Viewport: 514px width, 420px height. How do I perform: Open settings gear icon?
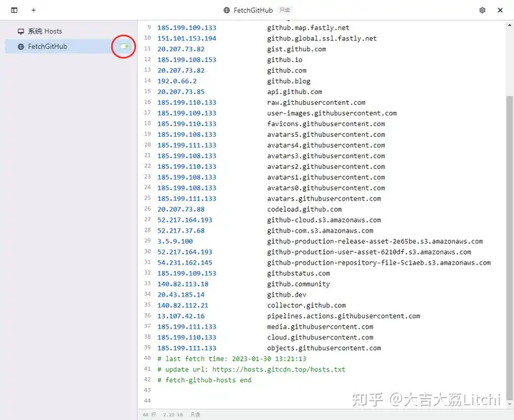coord(482,10)
